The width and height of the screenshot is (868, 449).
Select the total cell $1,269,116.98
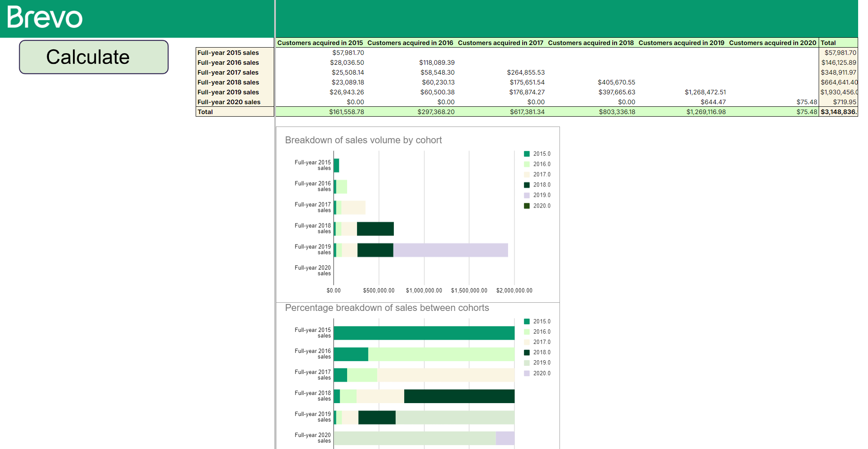pos(682,112)
